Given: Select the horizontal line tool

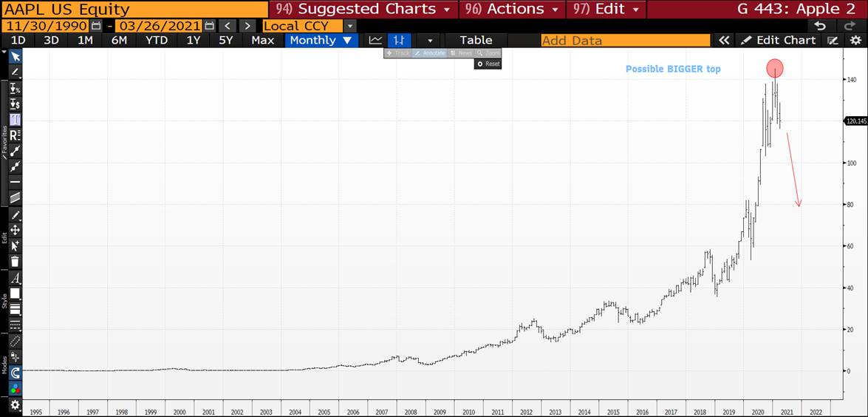Looking at the screenshot, I should coord(15,182).
